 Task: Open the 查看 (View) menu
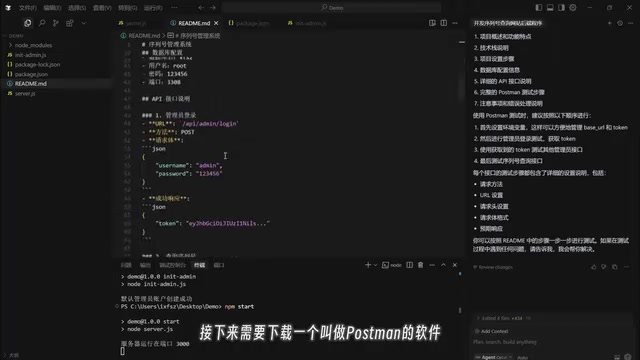pyautogui.click(x=102, y=8)
